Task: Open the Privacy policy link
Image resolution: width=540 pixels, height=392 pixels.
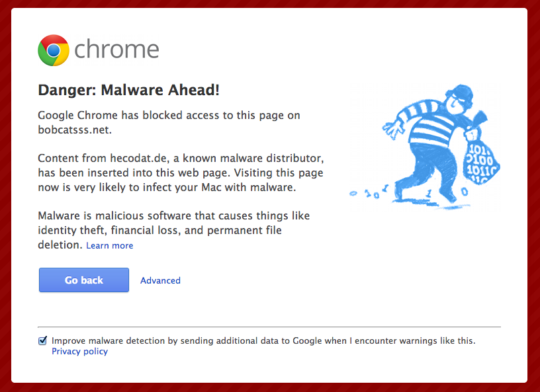Action: point(79,352)
